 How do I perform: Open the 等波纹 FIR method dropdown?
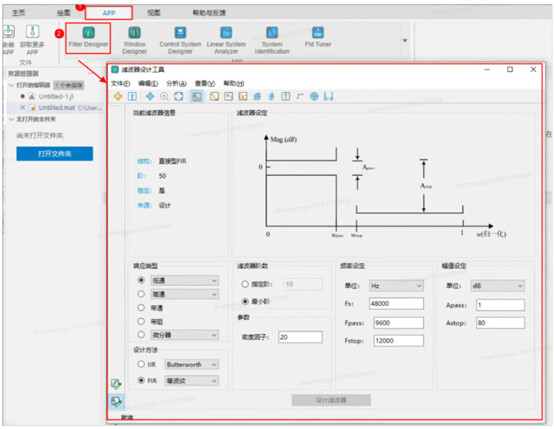[191, 381]
